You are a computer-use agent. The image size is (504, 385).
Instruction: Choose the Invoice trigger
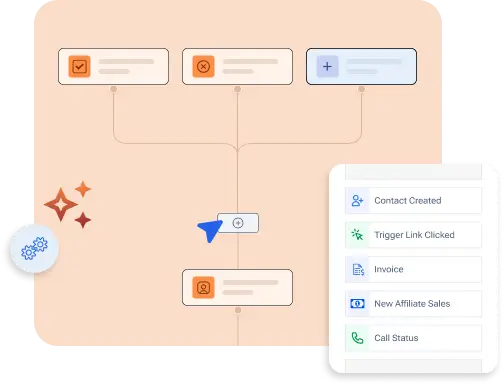[413, 269]
